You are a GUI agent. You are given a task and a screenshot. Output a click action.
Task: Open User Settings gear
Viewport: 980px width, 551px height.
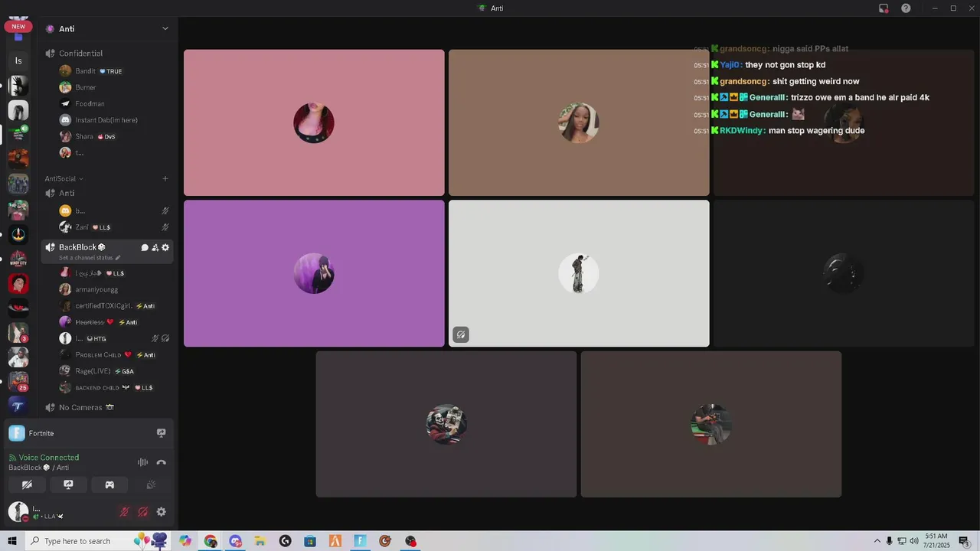[161, 512]
